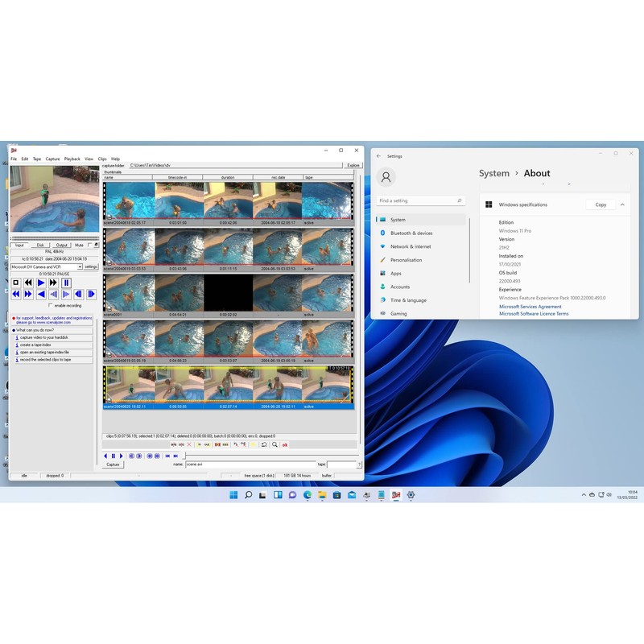Click the black fast-forward tape button
This screenshot has width=644, height=644.
53,283
